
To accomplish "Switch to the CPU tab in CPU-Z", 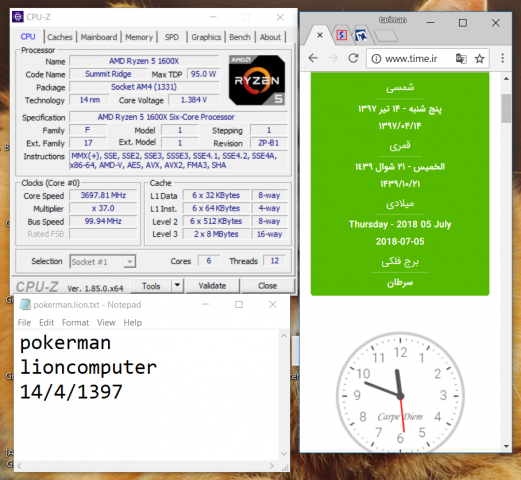I will pyautogui.click(x=28, y=37).
